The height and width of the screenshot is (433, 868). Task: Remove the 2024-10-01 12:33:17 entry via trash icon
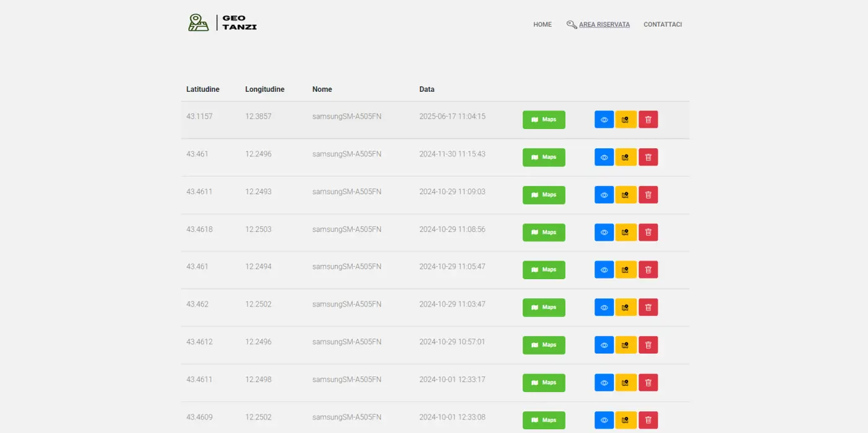(648, 383)
